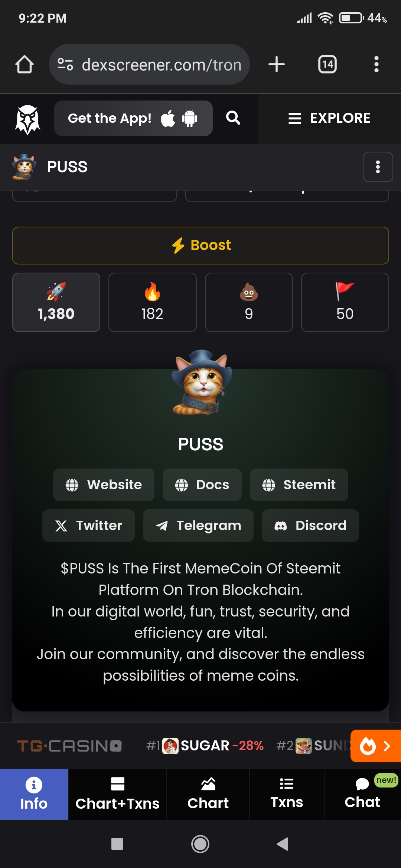This screenshot has width=401, height=868.
Task: Vote with the rocket reaction 1,380
Action: [x=56, y=302]
